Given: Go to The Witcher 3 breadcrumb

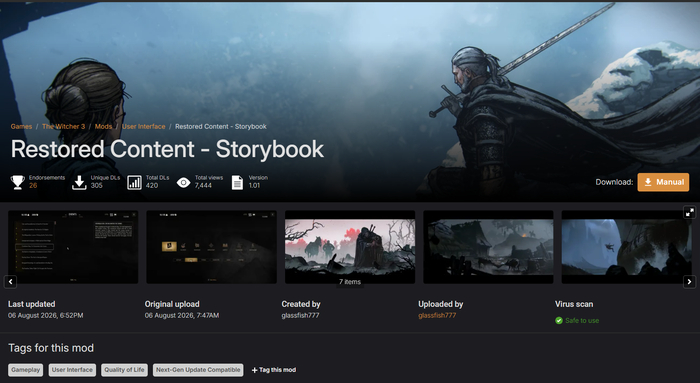Looking at the screenshot, I should point(63,126).
